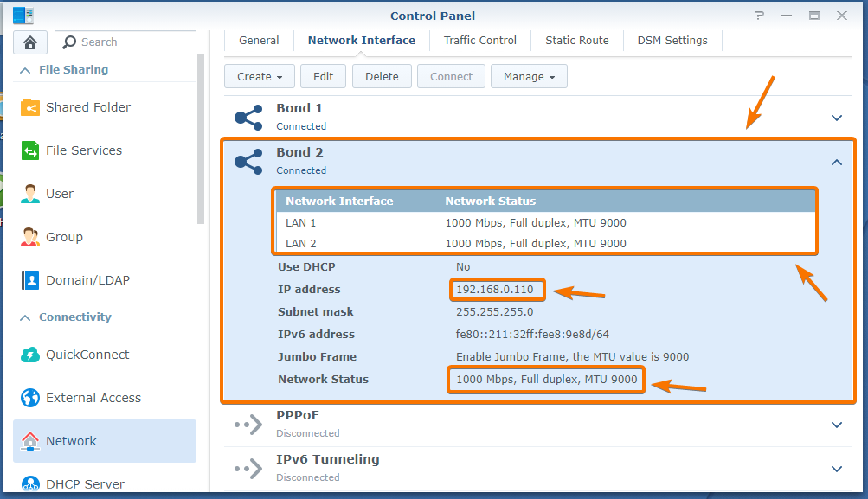Select the DHCP Server sidebar item
The height and width of the screenshot is (499, 868).
(x=85, y=483)
